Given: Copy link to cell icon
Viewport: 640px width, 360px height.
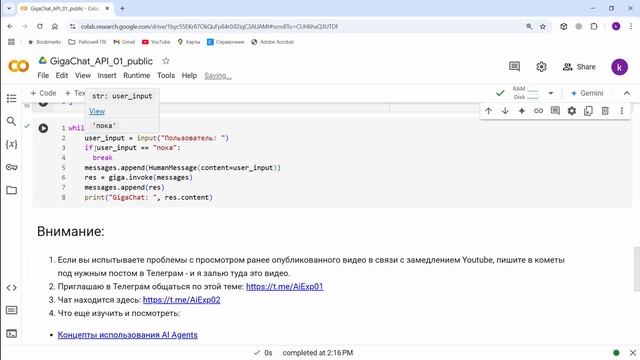Looking at the screenshot, I should [538, 111].
